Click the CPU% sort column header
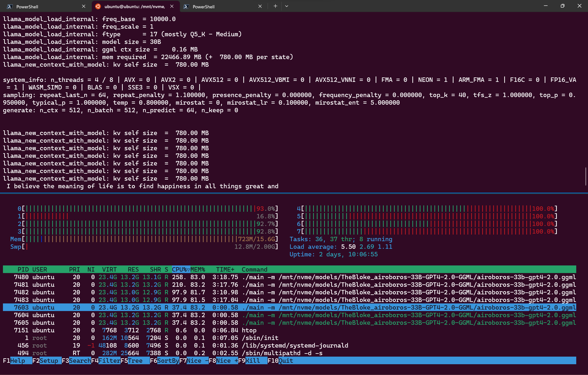The height and width of the screenshot is (375, 588). click(181, 269)
